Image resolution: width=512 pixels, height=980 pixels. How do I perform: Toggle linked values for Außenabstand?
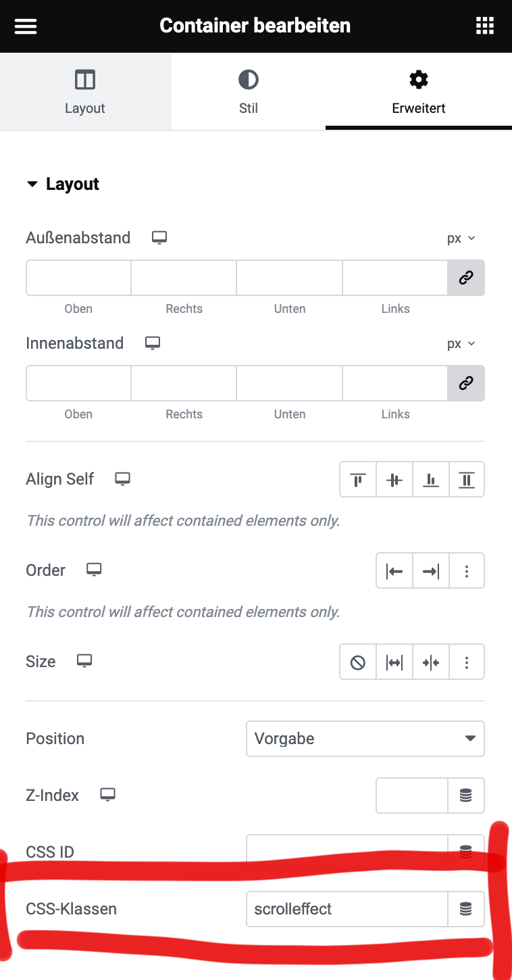coord(466,278)
